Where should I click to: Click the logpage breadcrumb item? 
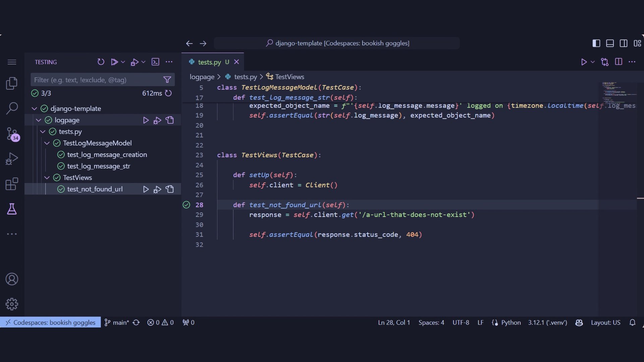tap(202, 77)
